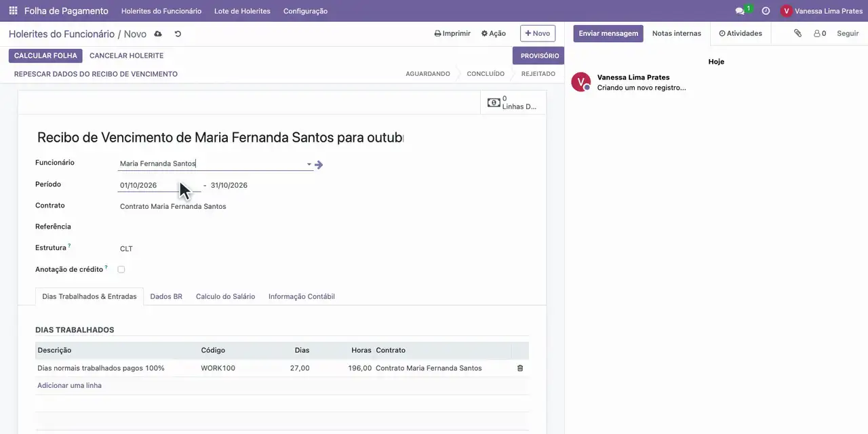Click Folha de Pagamento app title
868x434 pixels.
[x=66, y=11]
